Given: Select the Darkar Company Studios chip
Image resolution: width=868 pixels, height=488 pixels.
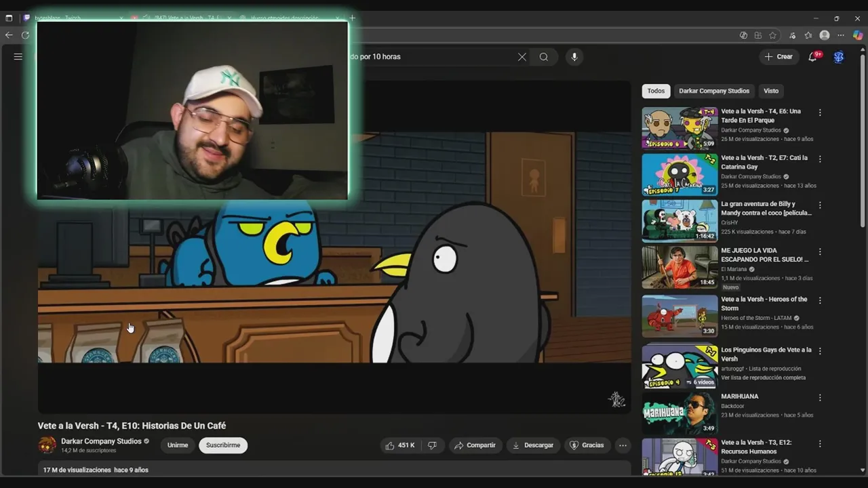Looking at the screenshot, I should click(714, 91).
